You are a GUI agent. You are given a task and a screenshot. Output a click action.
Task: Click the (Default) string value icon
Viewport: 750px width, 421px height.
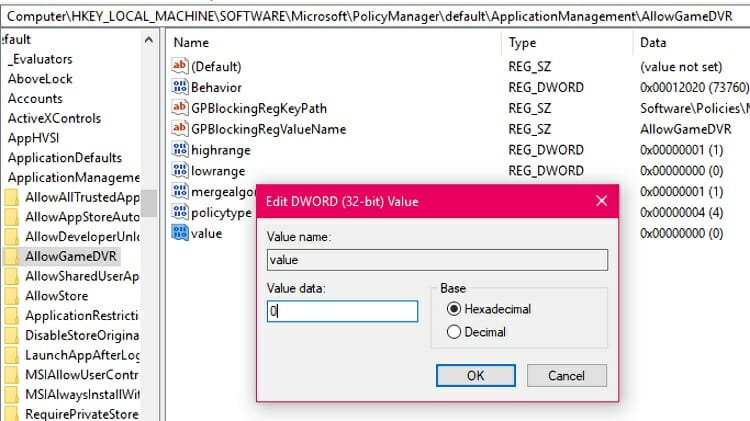[x=179, y=66]
